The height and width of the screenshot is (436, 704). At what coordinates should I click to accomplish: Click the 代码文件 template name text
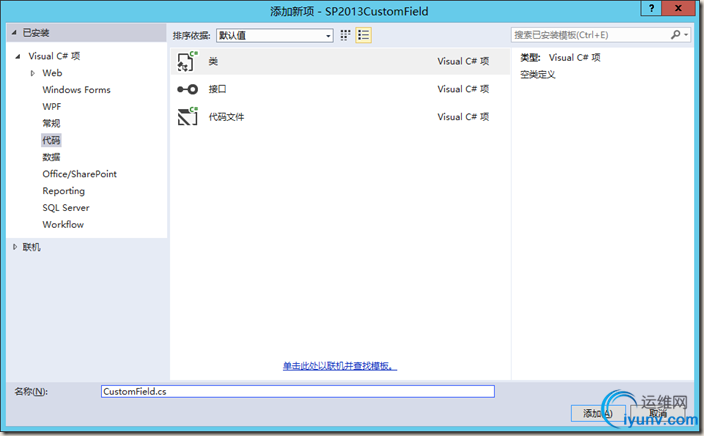[226, 117]
